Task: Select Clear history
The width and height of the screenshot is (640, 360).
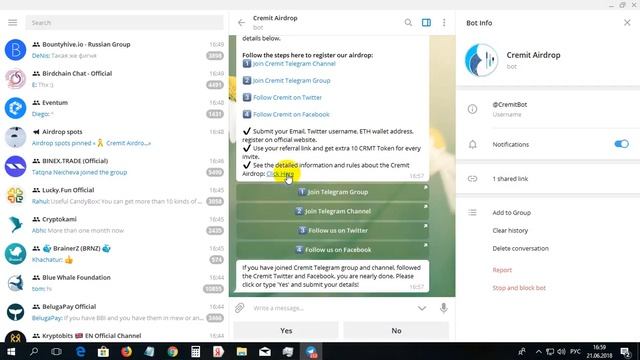Action: coord(510,231)
